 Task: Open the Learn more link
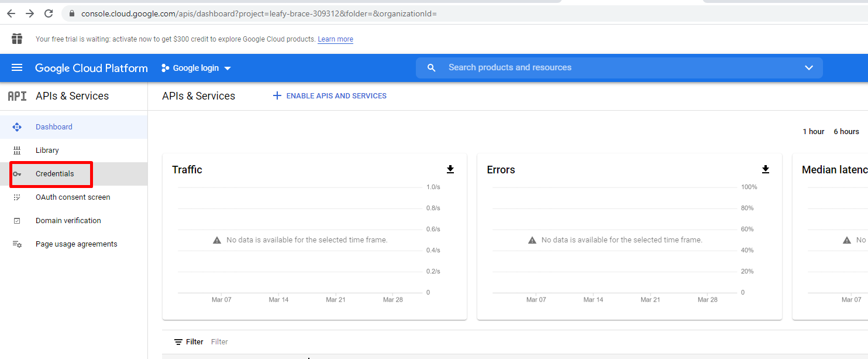coord(335,39)
